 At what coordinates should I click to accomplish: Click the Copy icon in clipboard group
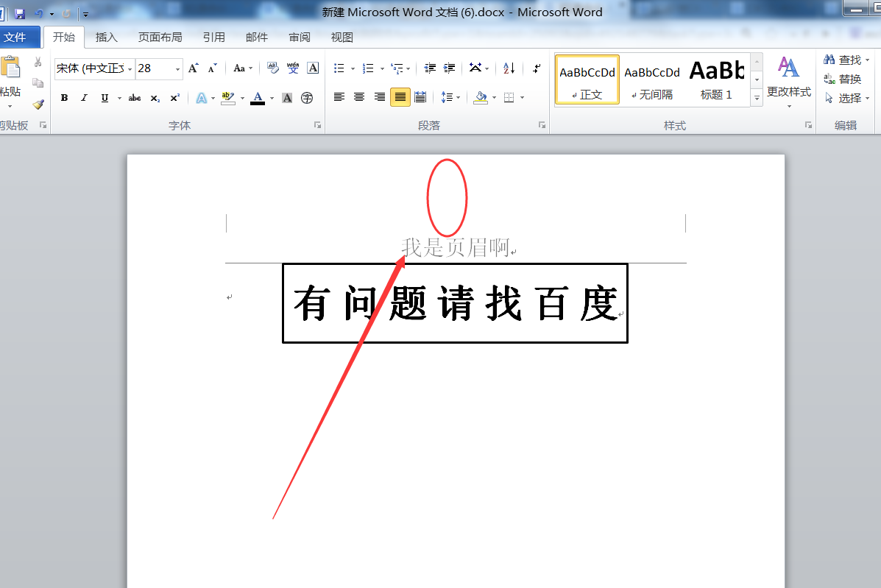pos(38,83)
